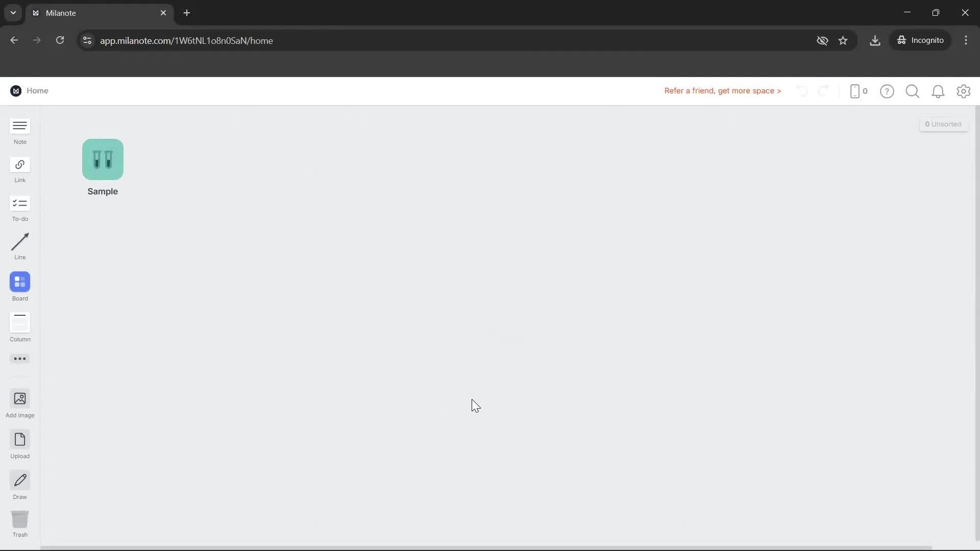
Task: Open Milanote settings gear
Action: [964, 91]
